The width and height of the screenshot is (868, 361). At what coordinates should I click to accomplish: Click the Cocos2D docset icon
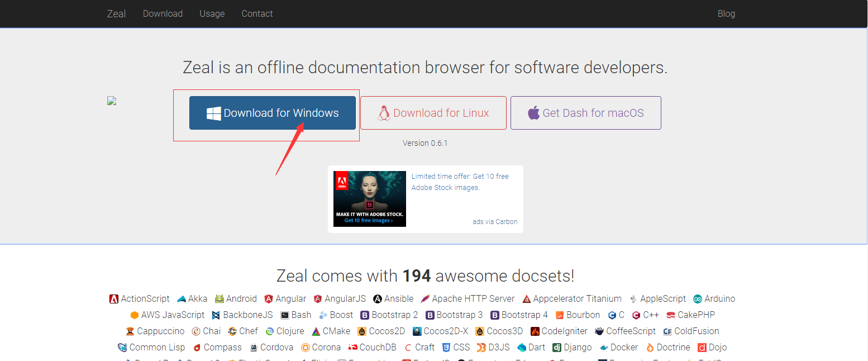(362, 331)
